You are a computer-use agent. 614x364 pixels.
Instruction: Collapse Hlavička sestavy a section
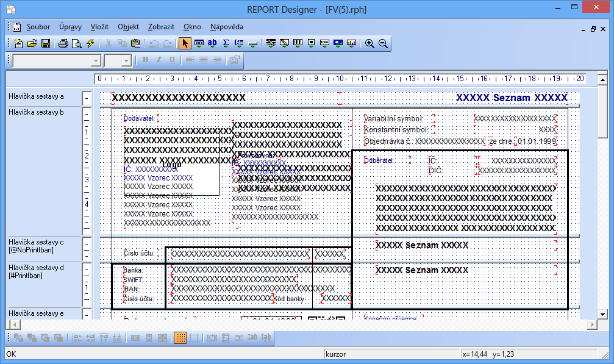(87, 98)
